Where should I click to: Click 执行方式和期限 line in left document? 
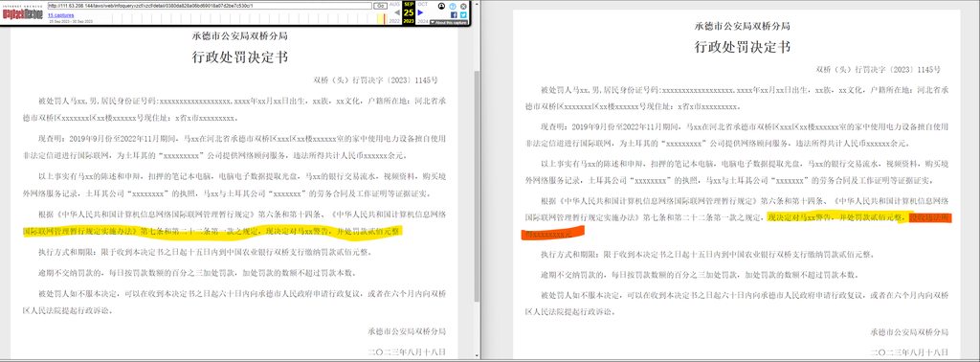pyautogui.click(x=205, y=253)
